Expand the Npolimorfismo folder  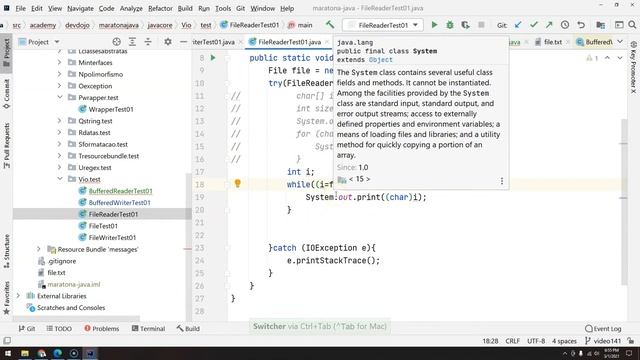pos(60,74)
